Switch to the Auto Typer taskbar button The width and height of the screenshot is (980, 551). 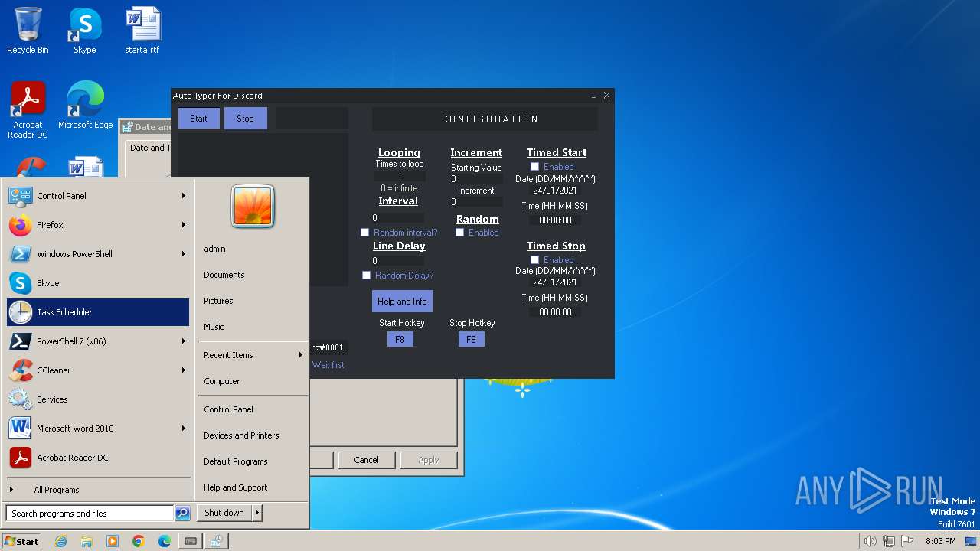point(191,541)
